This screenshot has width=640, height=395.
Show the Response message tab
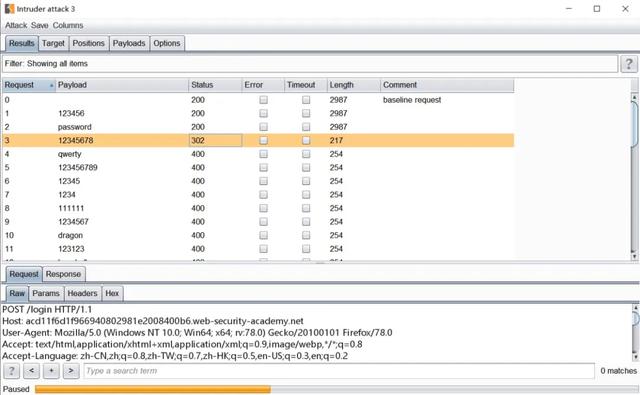click(63, 274)
